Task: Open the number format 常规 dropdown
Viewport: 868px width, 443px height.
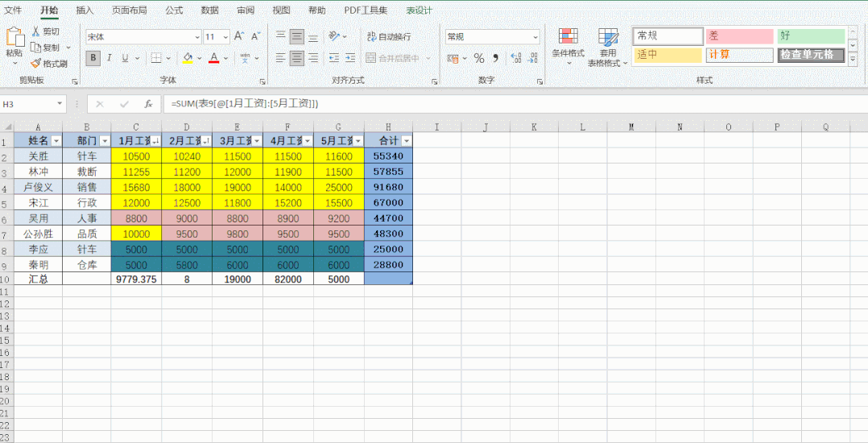Action: coord(535,37)
